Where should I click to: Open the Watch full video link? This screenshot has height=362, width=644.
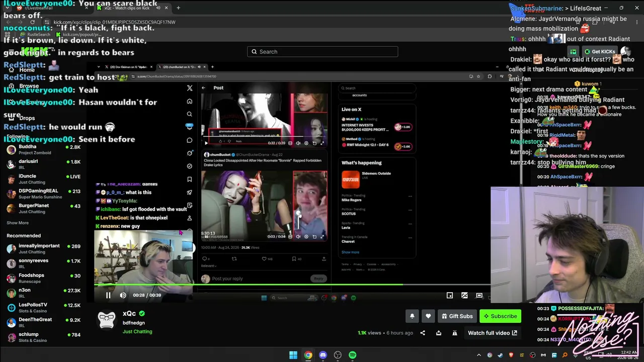tap(493, 333)
